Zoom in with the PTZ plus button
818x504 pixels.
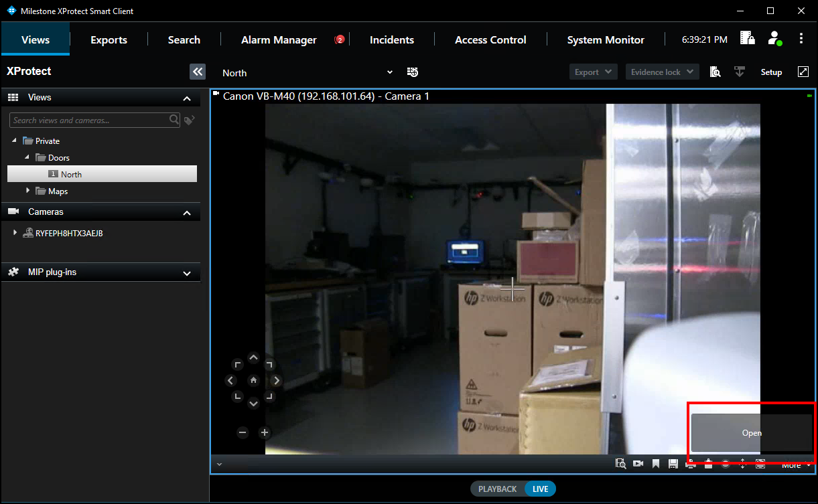[265, 432]
